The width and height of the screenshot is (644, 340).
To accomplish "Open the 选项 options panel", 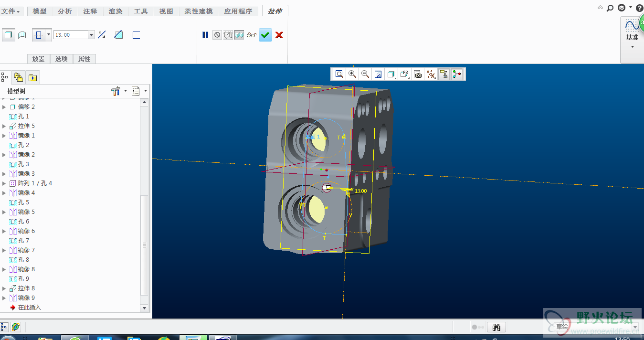I will point(61,59).
